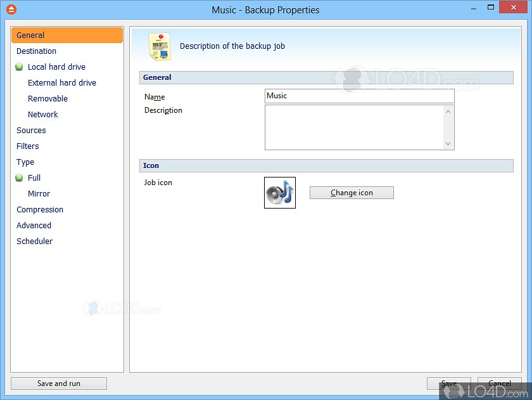Click the Description scrollbar up arrow
The height and width of the screenshot is (400, 532).
click(x=448, y=112)
